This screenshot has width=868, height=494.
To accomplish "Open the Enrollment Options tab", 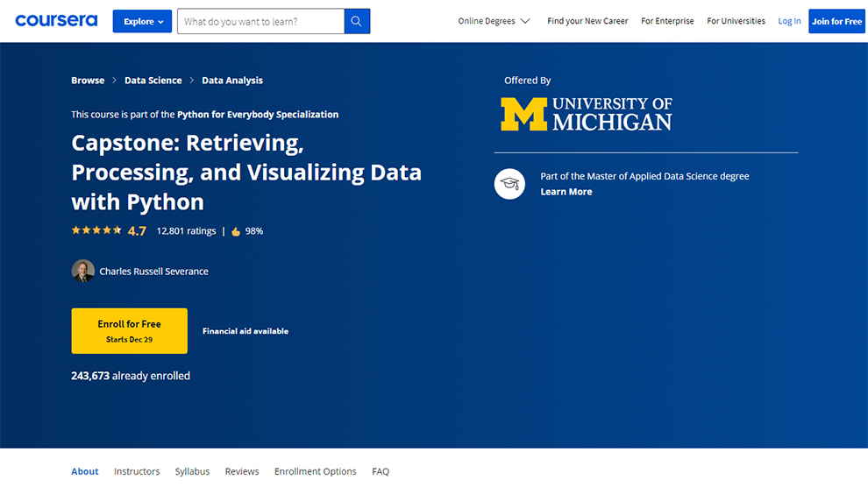I will pyautogui.click(x=315, y=471).
